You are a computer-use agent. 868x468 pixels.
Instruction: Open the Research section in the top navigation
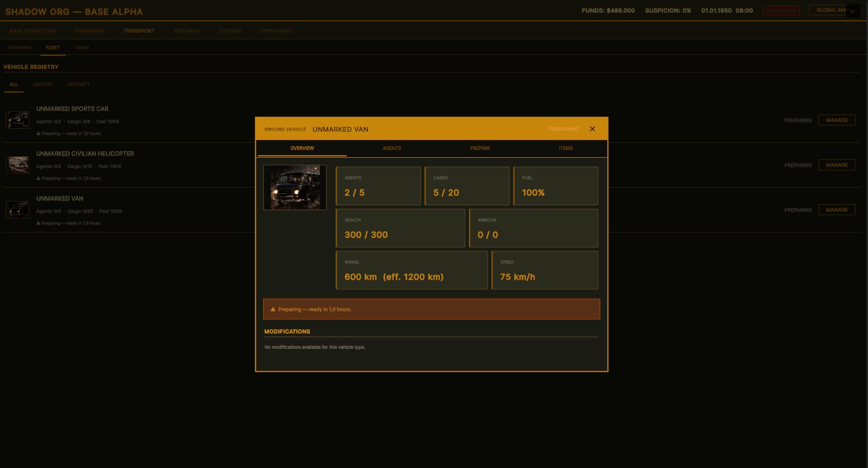(x=186, y=31)
